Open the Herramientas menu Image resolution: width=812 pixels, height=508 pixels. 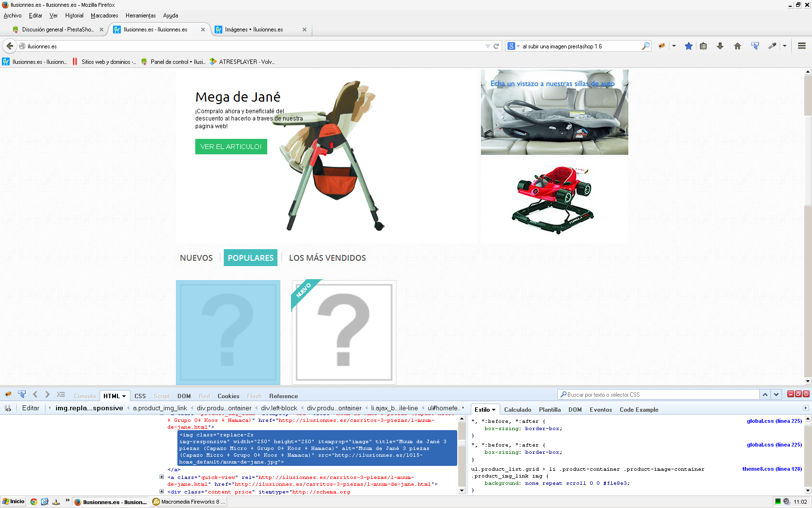click(x=141, y=15)
